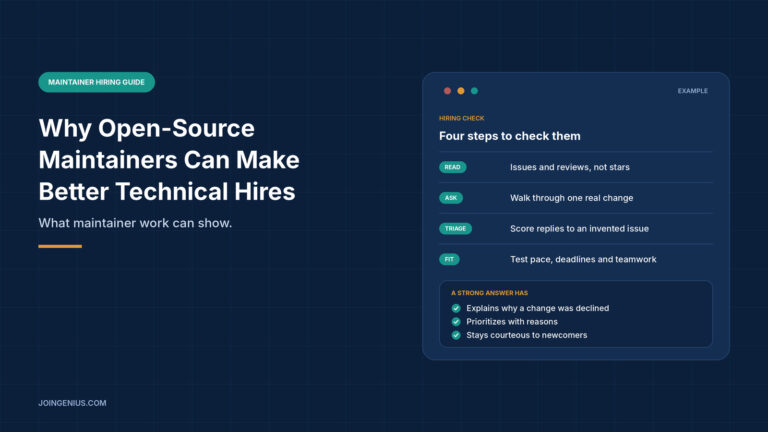This screenshot has width=768, height=432.
Task: Click 'Issues and reviews, not stars' text
Action: (x=570, y=167)
